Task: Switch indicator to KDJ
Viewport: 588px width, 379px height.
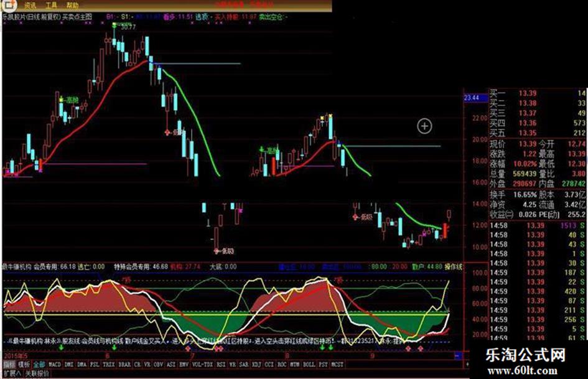Action: 257,364
